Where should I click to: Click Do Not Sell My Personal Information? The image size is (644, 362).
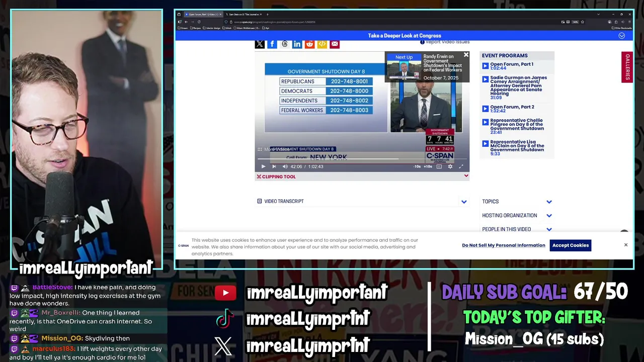pos(504,245)
